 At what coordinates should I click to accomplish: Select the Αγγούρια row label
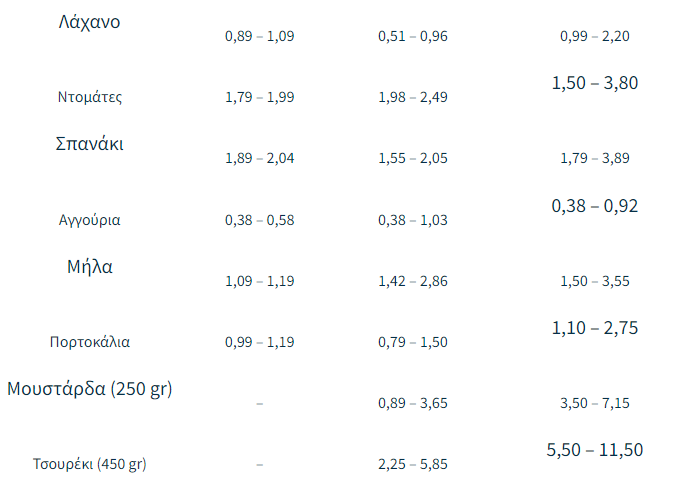click(x=90, y=220)
